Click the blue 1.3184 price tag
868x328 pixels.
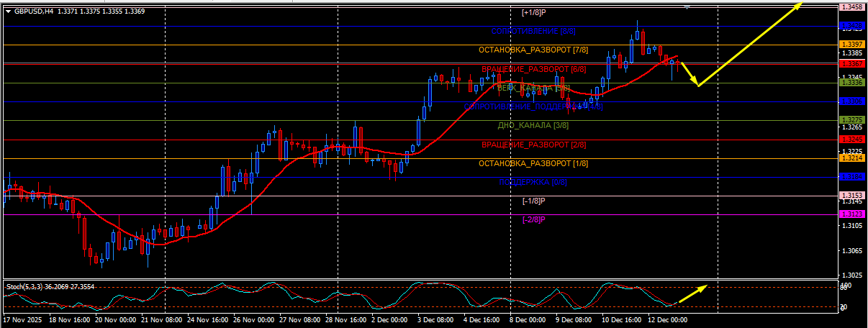pos(851,176)
